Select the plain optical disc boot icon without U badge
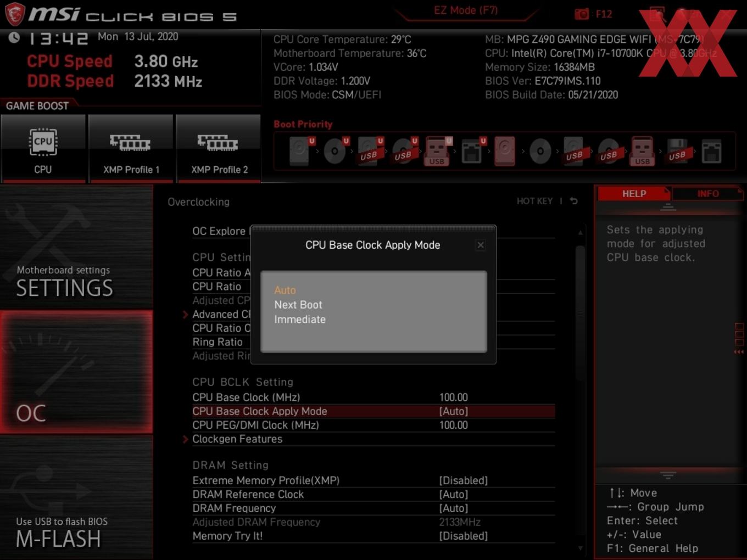Screen dimensions: 747x560 coord(540,151)
